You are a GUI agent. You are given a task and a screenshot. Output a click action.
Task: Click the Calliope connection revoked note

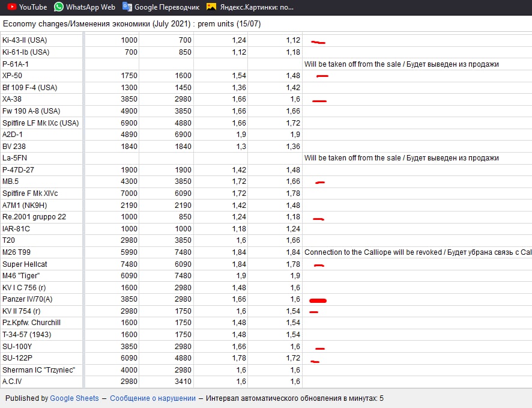point(418,252)
